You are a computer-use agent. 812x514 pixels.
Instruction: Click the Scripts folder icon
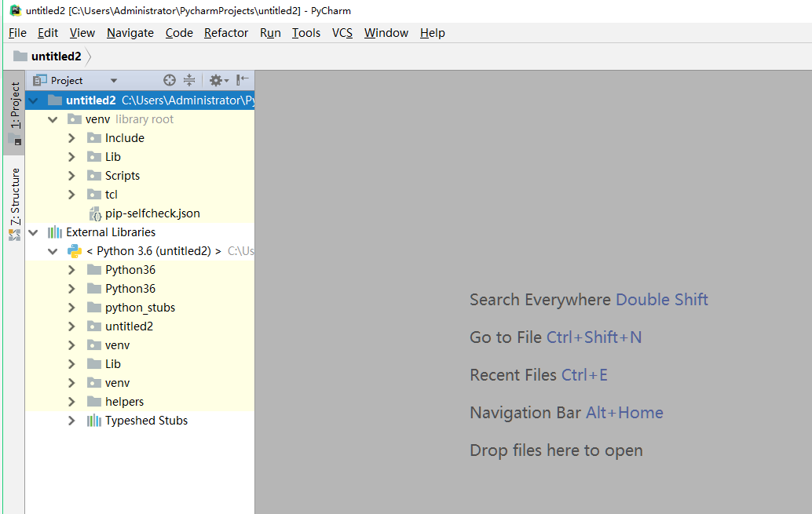click(94, 176)
